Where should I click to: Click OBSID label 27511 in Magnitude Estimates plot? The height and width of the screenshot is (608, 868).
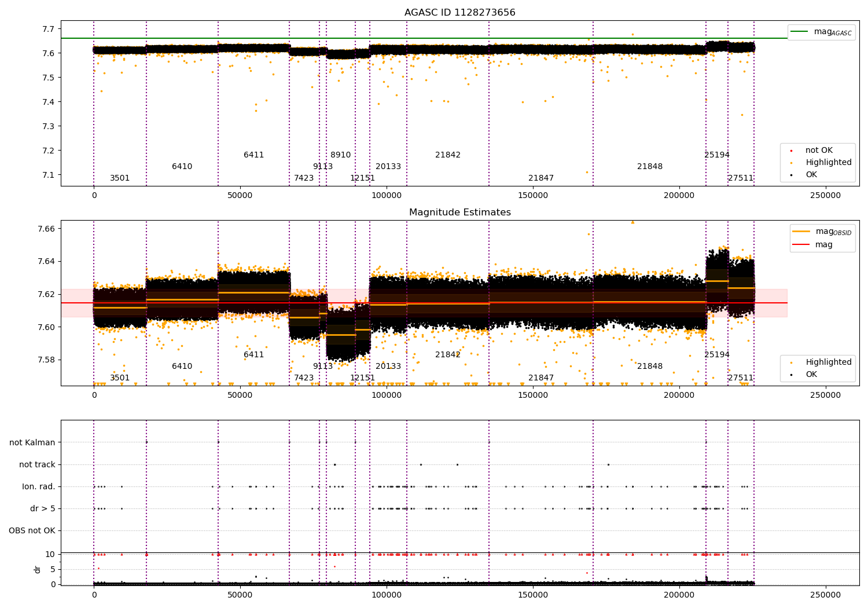[741, 378]
